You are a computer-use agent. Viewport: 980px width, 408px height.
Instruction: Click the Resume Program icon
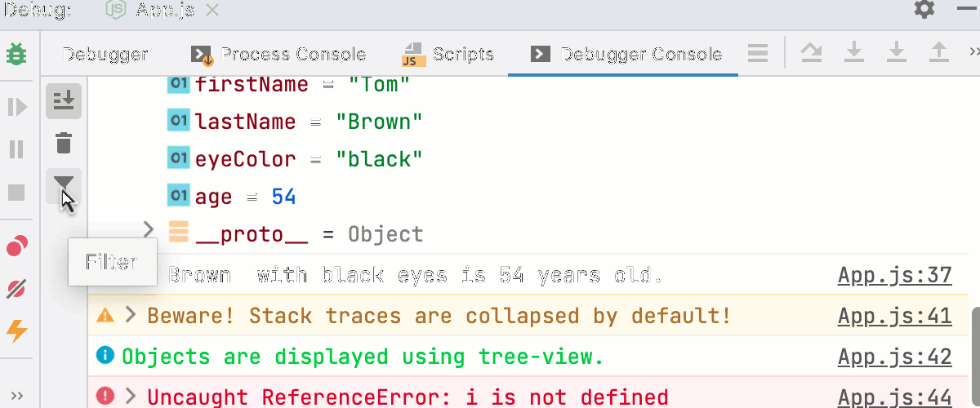[x=16, y=107]
